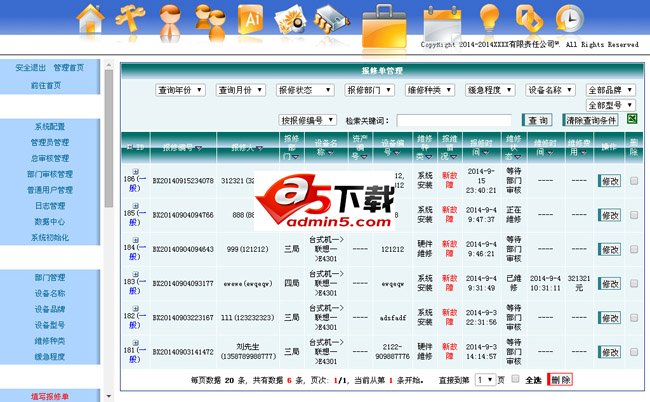Tick delete checkbox for row 182
This screenshot has height=402, width=650.
[634, 318]
